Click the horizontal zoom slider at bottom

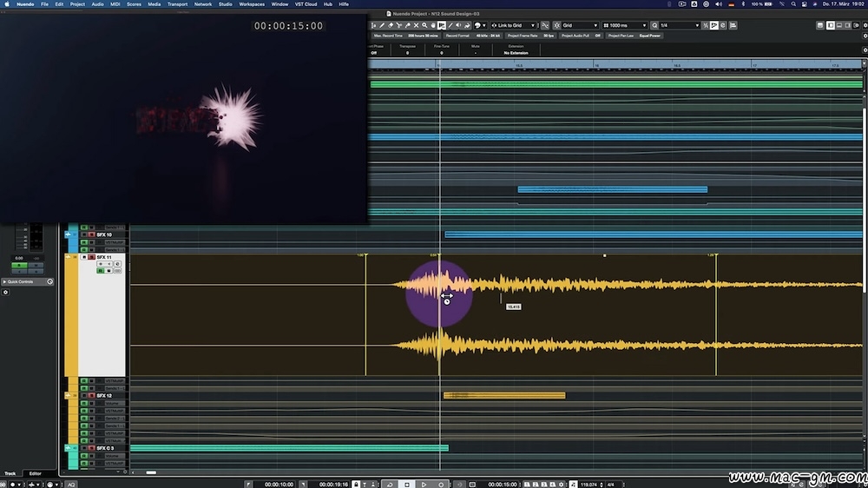coord(150,472)
